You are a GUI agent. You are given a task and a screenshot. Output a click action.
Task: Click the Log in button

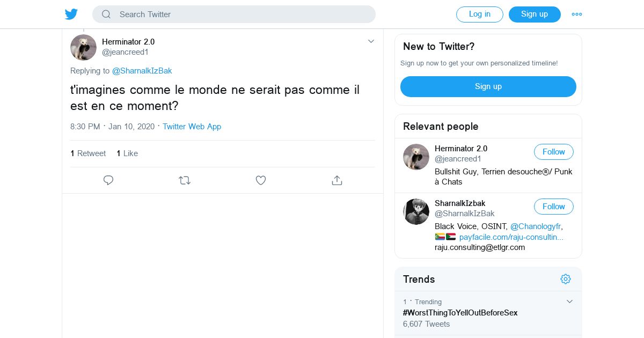(x=479, y=14)
